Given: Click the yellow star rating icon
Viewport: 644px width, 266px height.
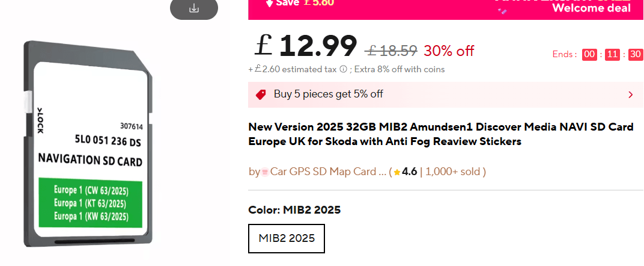Looking at the screenshot, I should point(397,172).
